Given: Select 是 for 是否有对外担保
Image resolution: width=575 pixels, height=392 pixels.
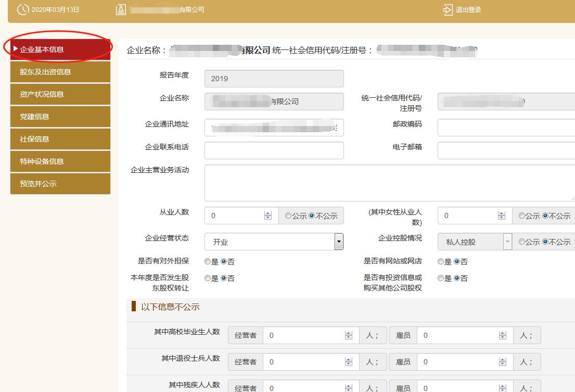Looking at the screenshot, I should [208, 261].
